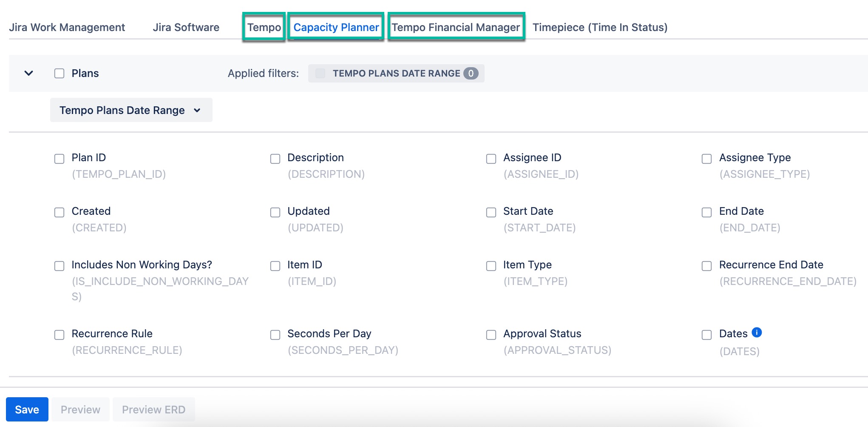Open the Timepiece (Time In Status) tab
The width and height of the screenshot is (868, 427).
[600, 27]
